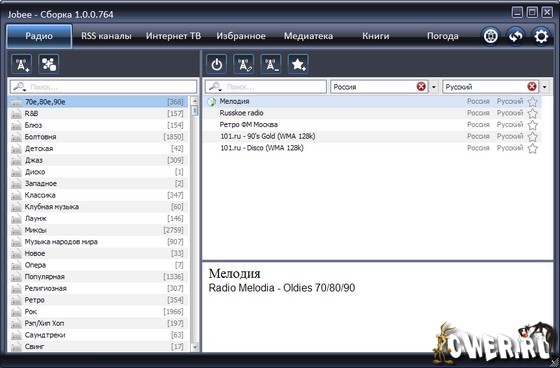The width and height of the screenshot is (560, 368).
Task: Click the add station icon above genres
Action: (x=21, y=64)
